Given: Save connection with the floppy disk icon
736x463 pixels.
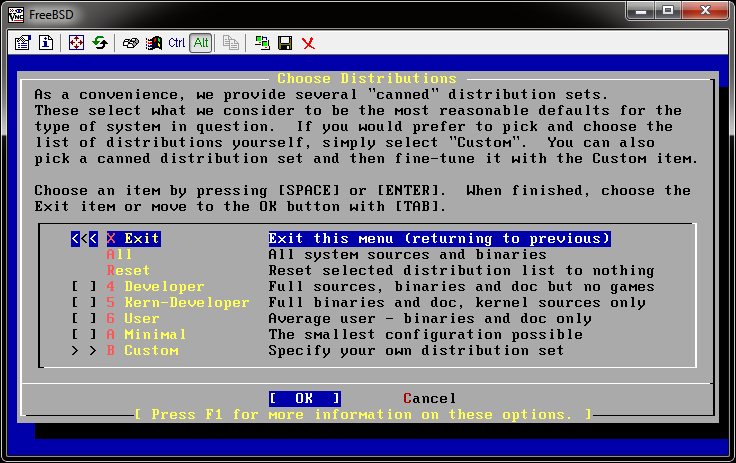Looking at the screenshot, I should click(x=285, y=43).
